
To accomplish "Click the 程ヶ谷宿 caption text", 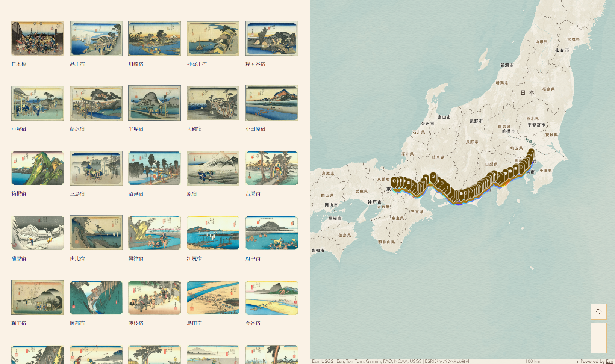I will (x=256, y=64).
